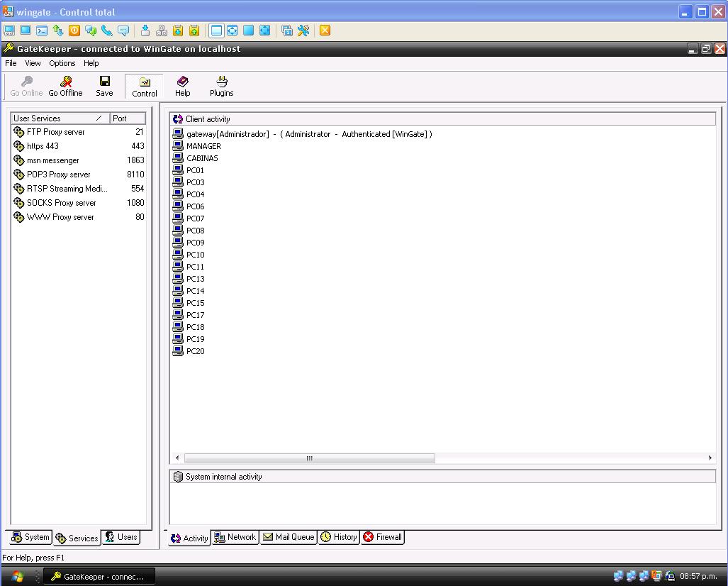Open the File menu

11,63
